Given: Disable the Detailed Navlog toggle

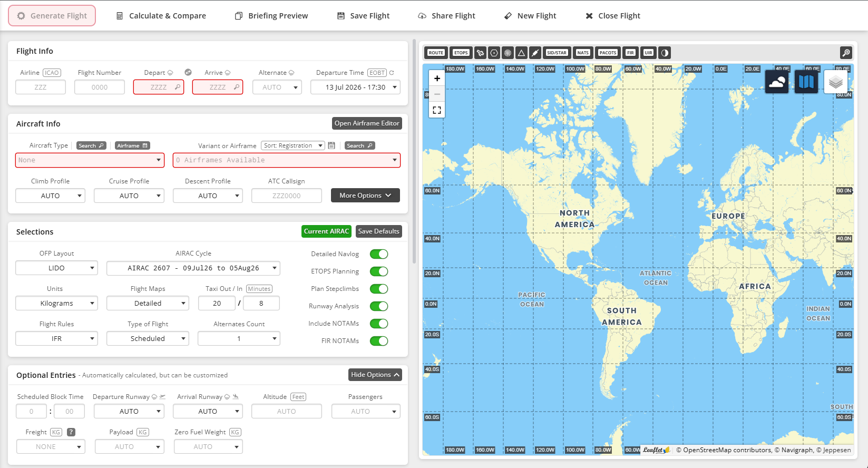Looking at the screenshot, I should point(379,254).
